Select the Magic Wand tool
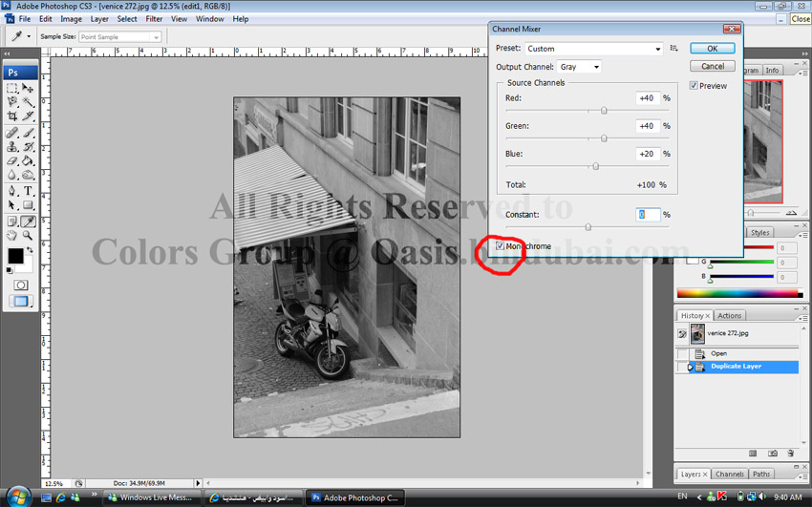 (x=28, y=102)
